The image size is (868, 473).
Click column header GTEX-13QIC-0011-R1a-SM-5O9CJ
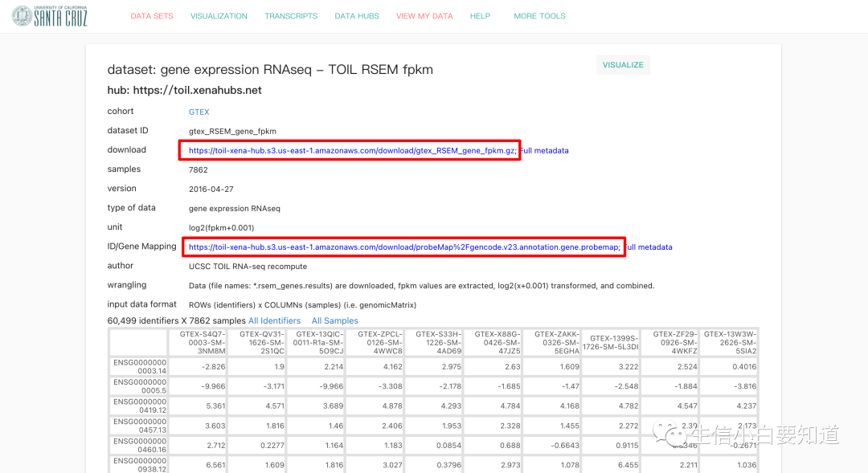coord(316,342)
